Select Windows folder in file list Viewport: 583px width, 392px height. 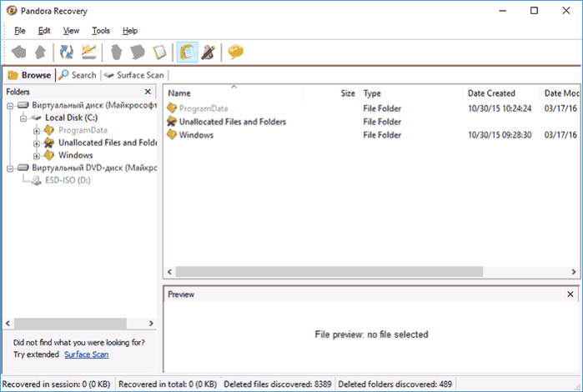click(x=196, y=135)
